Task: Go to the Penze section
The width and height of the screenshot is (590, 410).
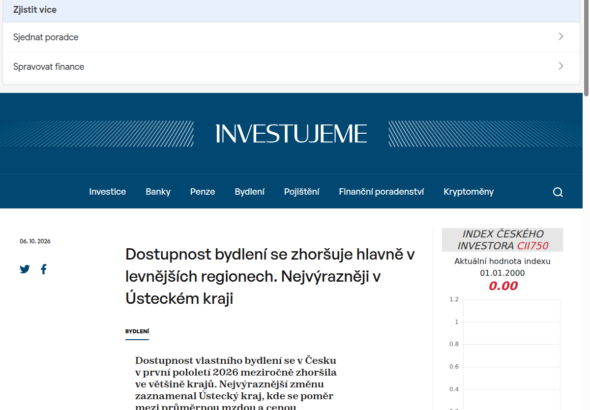Action: [x=202, y=192]
